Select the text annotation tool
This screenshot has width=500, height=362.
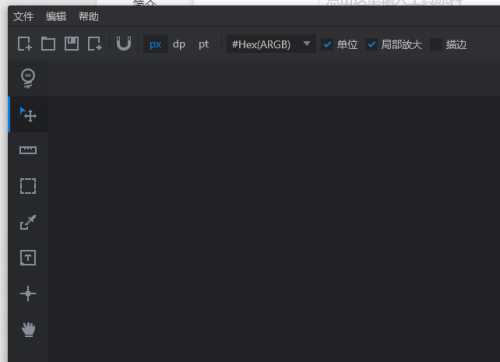(x=28, y=258)
